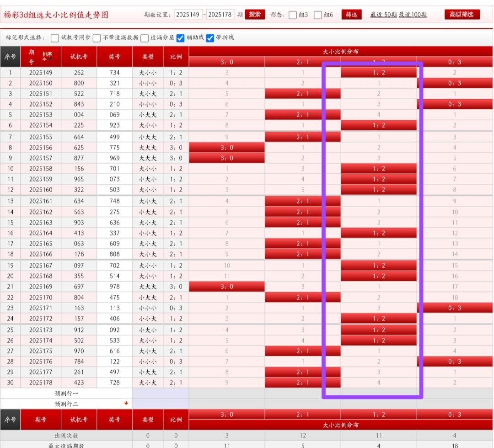This screenshot has height=448, width=494.
Task: Select the 预测行一 prediction cell under 类型
Action: point(148,393)
